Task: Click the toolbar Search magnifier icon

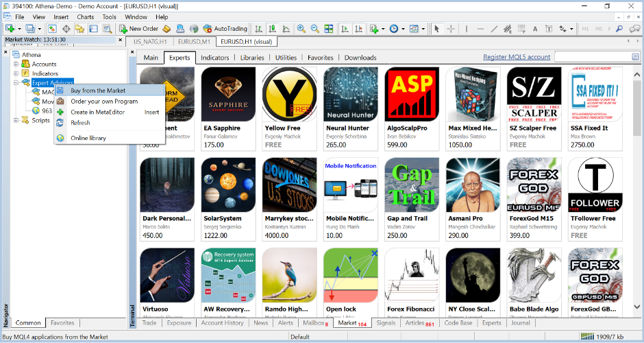Action: [x=619, y=29]
